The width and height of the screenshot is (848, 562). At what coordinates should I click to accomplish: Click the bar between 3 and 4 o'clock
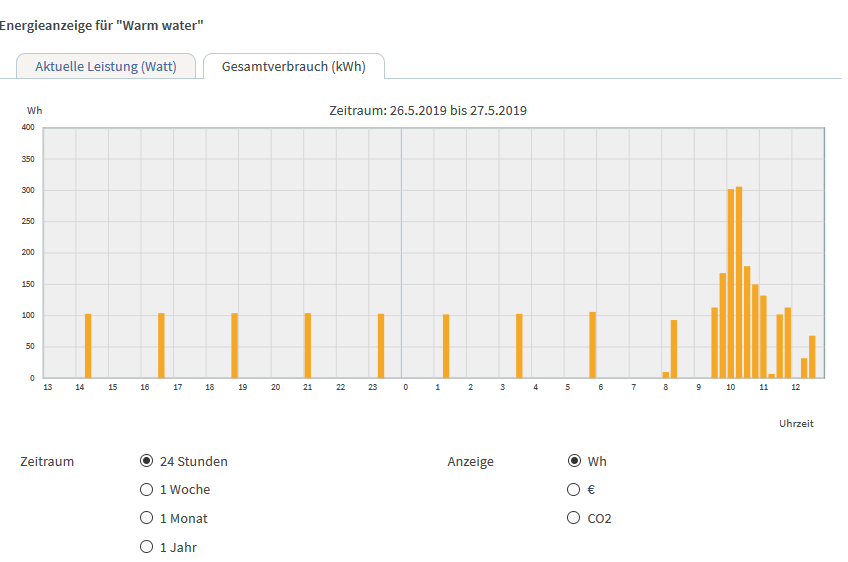(519, 346)
